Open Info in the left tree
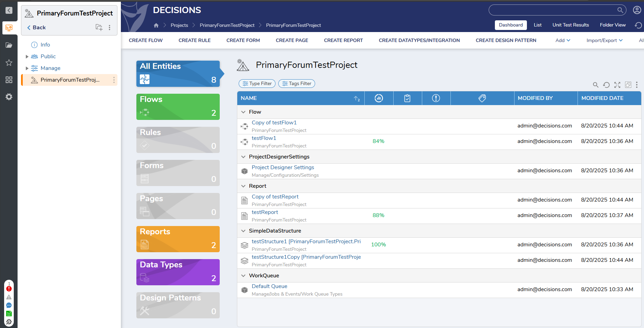 pos(45,45)
